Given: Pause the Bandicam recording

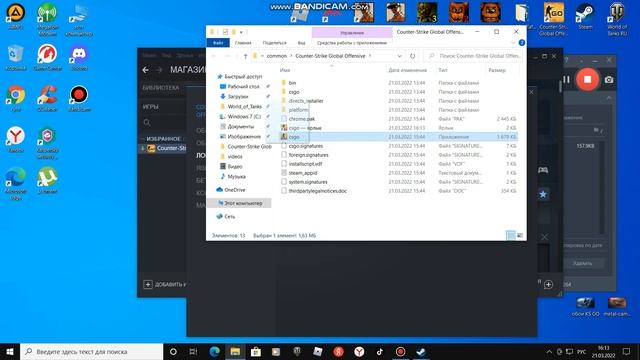Looking at the screenshot, I should 566,79.
